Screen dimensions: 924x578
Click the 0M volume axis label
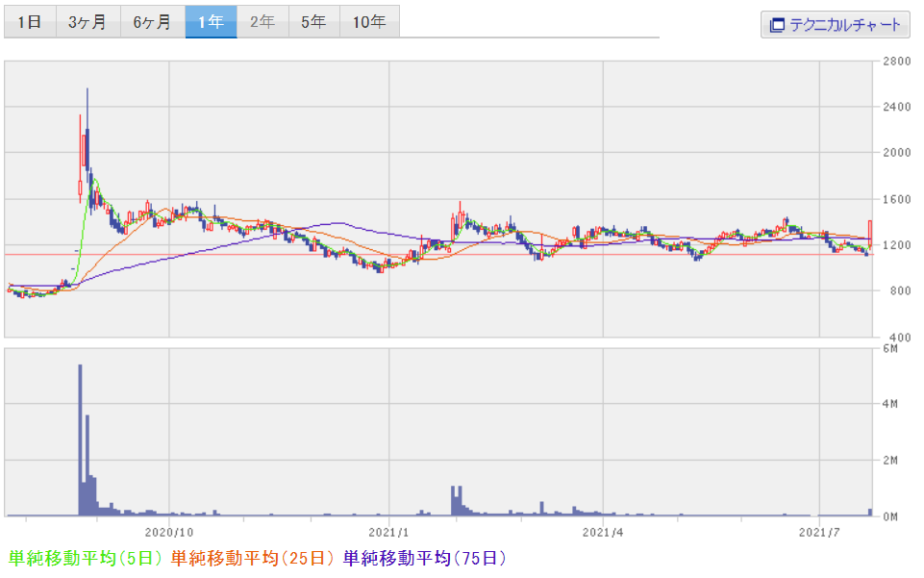[x=890, y=516]
